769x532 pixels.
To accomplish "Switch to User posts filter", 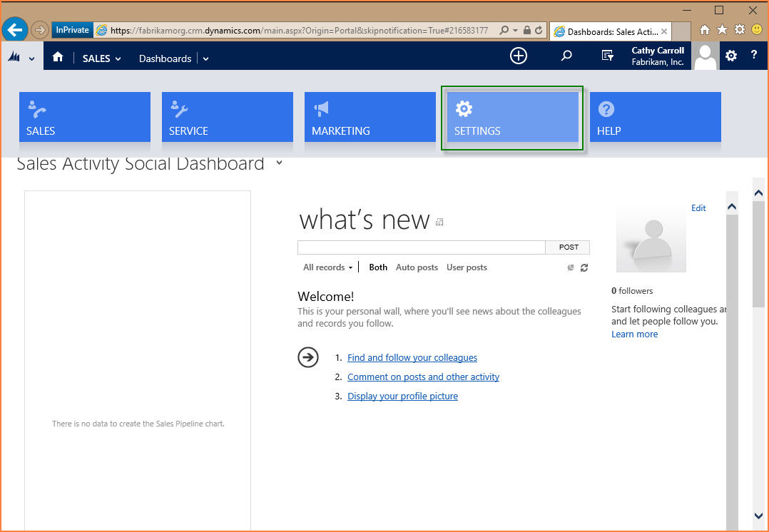I will tap(467, 267).
